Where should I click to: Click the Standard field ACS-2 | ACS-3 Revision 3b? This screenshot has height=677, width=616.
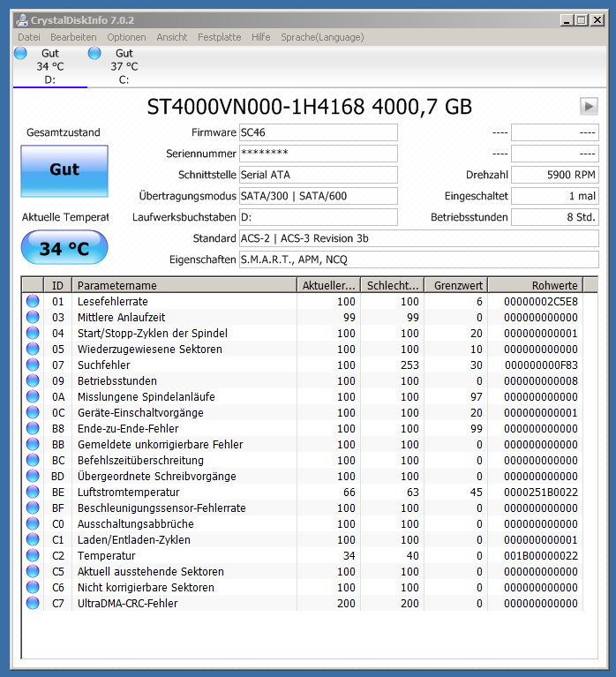click(419, 238)
